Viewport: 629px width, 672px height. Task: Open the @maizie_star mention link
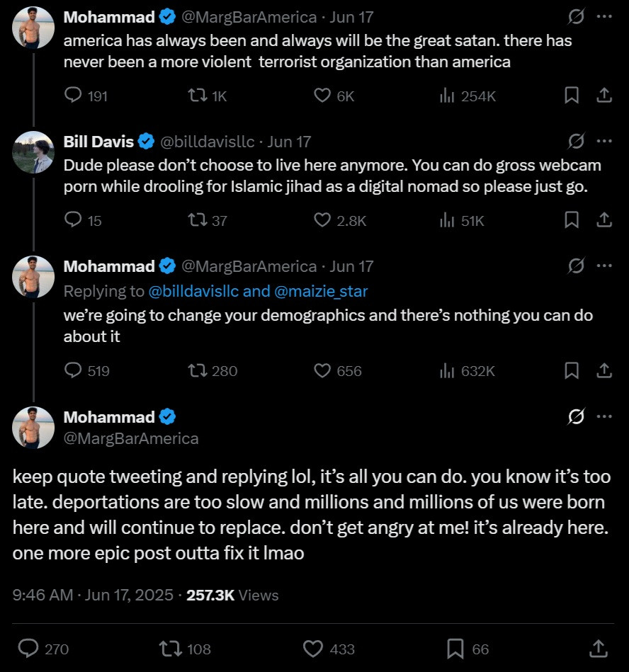pos(321,292)
